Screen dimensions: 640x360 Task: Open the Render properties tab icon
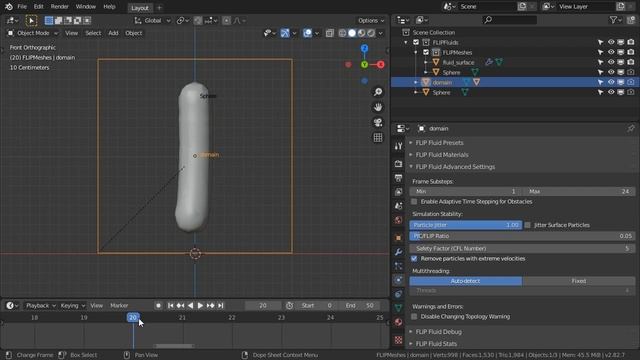click(x=398, y=163)
